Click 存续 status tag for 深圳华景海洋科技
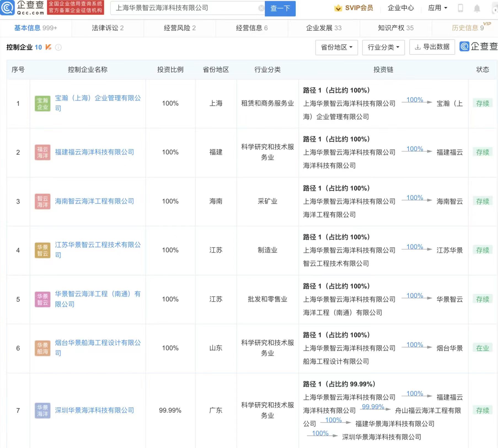The image size is (498, 448). (x=483, y=410)
